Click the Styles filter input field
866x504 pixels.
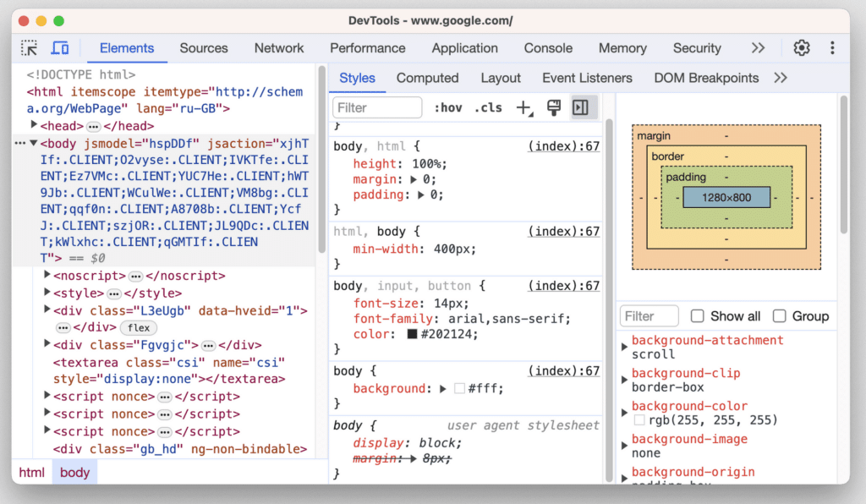378,107
